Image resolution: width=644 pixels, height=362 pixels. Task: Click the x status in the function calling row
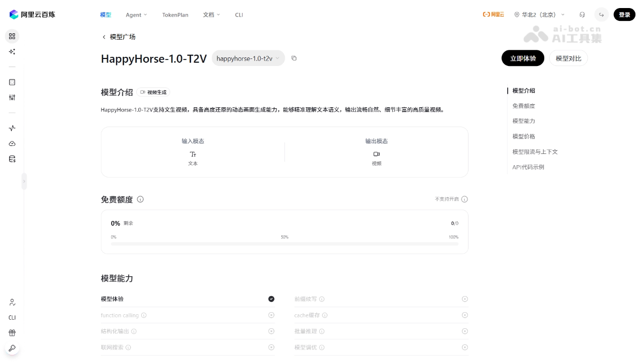271,315
